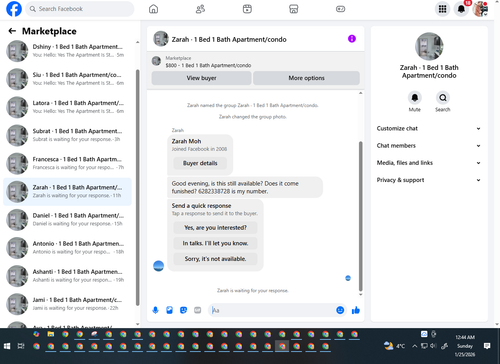Image resolution: width=500 pixels, height=364 pixels.
Task: Open the Gaming icon in top bar
Action: (x=340, y=9)
